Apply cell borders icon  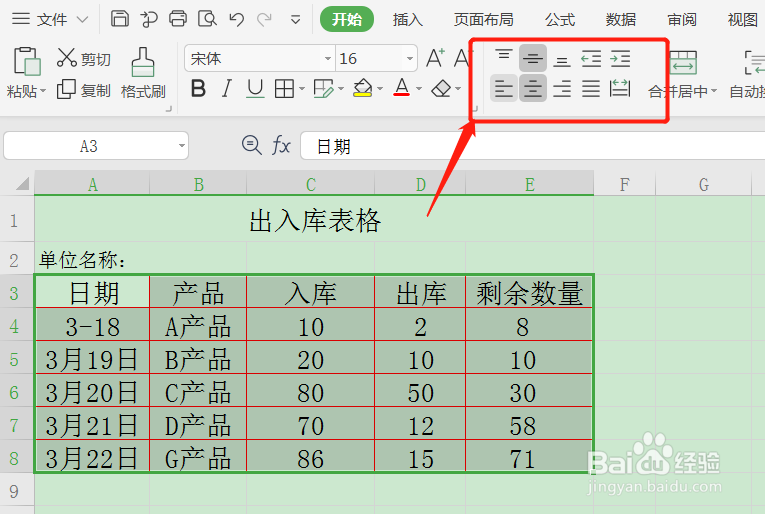click(x=284, y=89)
